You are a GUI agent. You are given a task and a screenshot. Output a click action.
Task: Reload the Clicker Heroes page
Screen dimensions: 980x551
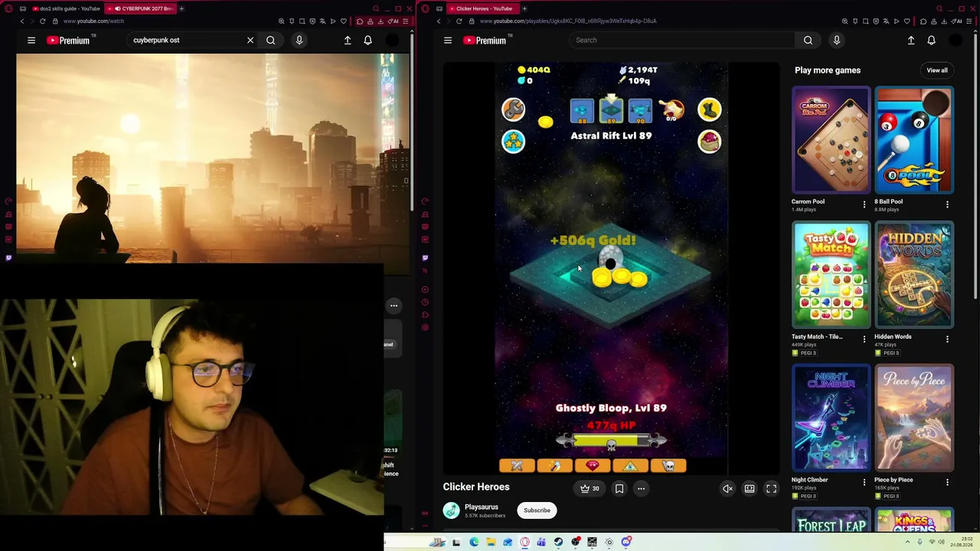click(x=459, y=21)
